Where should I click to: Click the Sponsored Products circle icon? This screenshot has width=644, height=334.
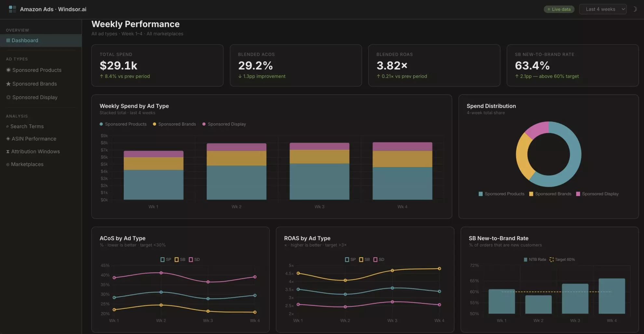pos(8,70)
